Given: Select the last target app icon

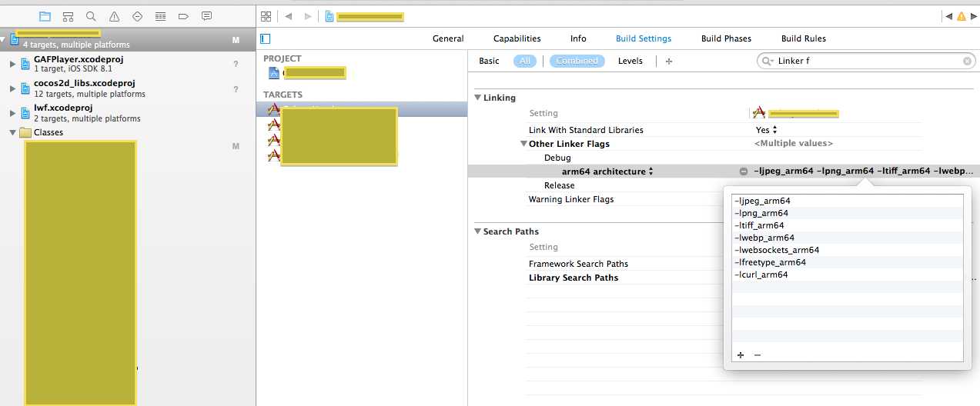Looking at the screenshot, I should coord(273,155).
